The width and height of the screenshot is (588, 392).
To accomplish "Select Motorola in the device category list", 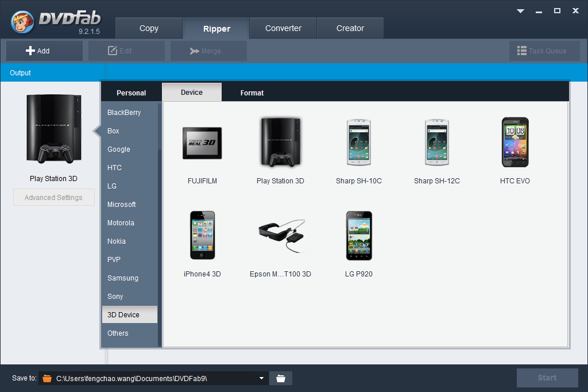I will point(130,222).
